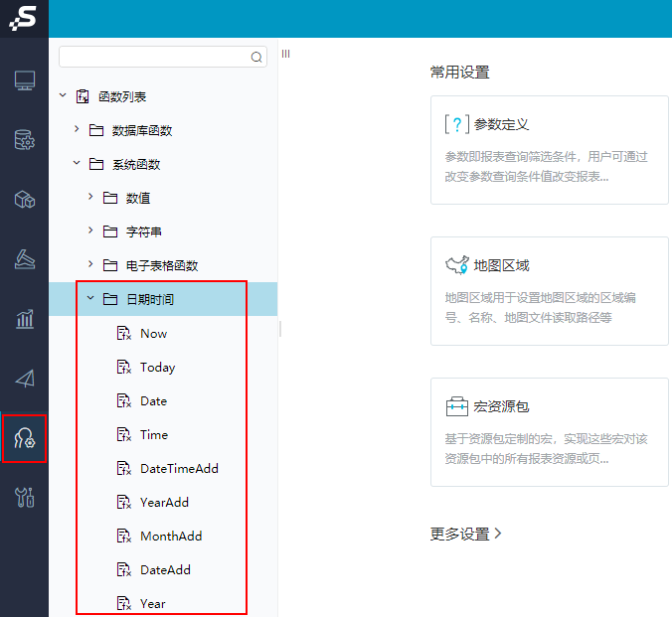The height and width of the screenshot is (617, 672).
Task: Select the Date function
Action: coord(153,401)
